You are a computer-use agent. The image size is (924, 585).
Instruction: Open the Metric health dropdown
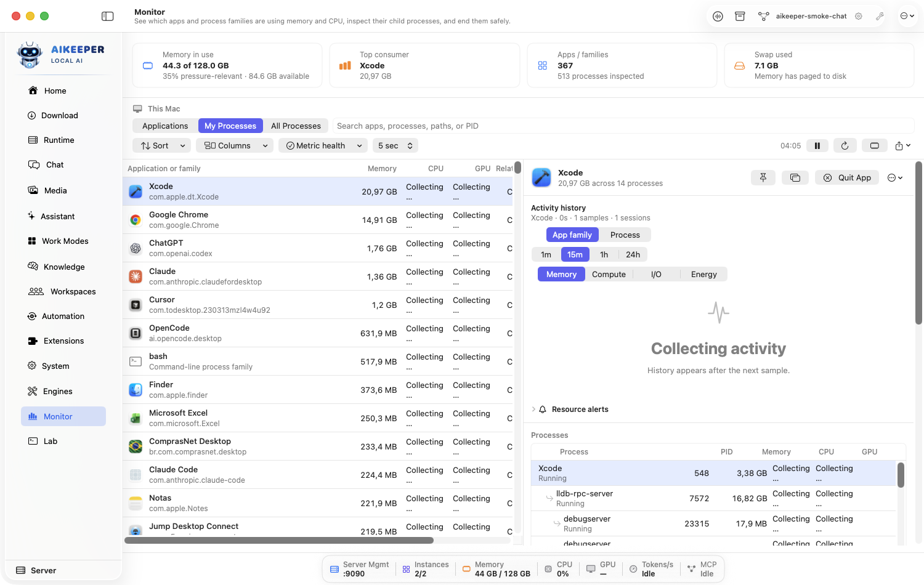[x=323, y=145]
